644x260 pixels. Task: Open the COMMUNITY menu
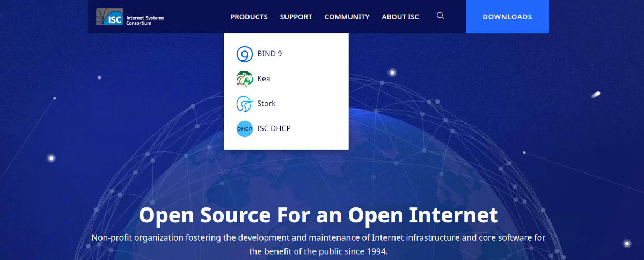347,17
